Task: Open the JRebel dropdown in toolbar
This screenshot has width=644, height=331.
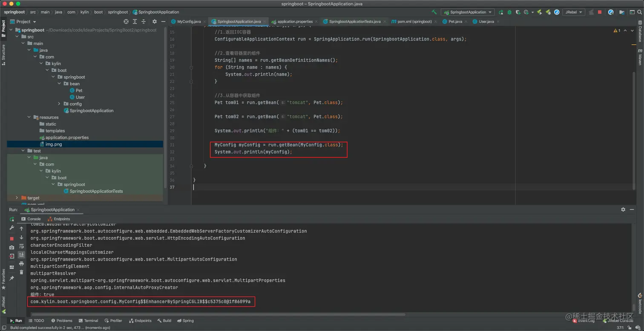Action: tap(573, 12)
